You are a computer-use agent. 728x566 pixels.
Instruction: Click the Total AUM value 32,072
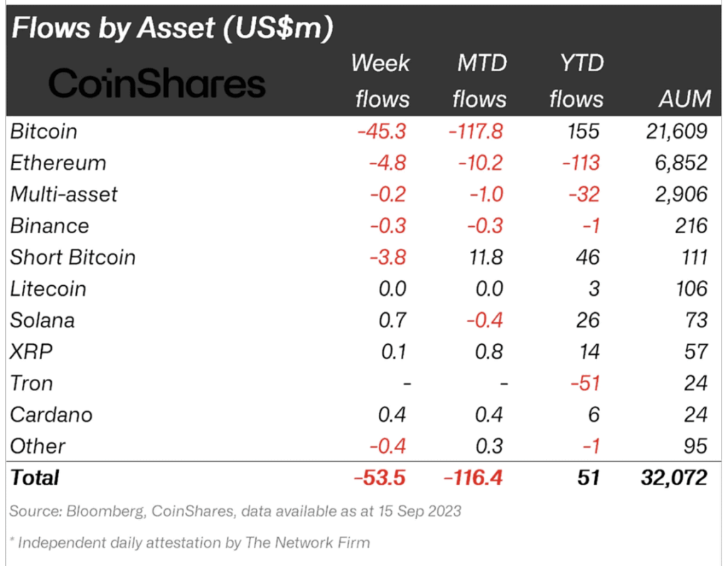674,477
